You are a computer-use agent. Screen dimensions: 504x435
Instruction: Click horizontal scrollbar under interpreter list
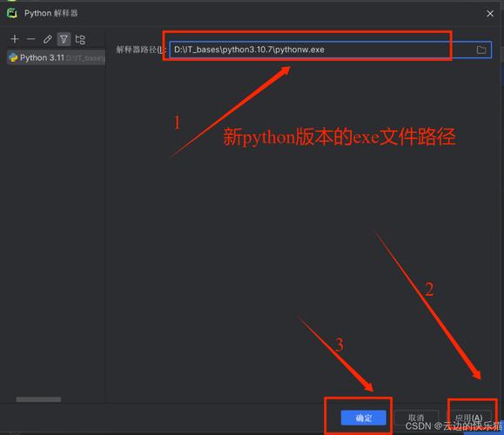[x=38, y=399]
